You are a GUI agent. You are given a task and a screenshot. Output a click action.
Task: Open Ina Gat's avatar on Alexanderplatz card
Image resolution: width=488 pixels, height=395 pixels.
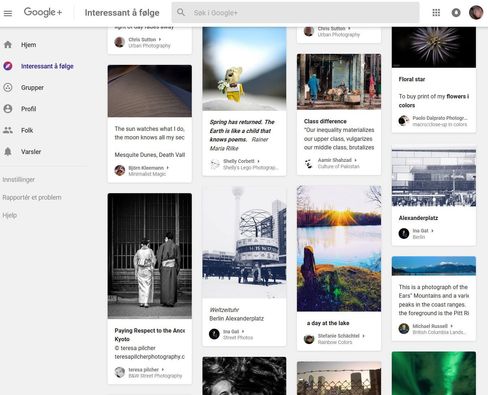(x=404, y=233)
